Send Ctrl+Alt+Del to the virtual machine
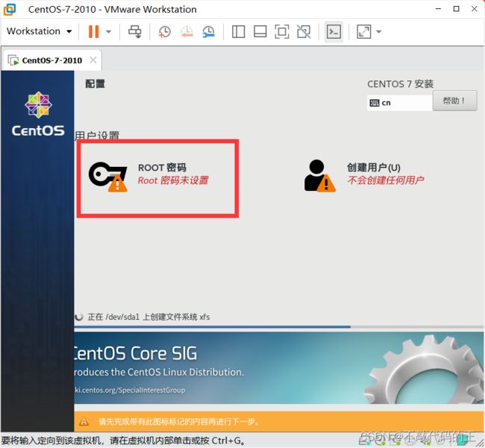 (135, 31)
